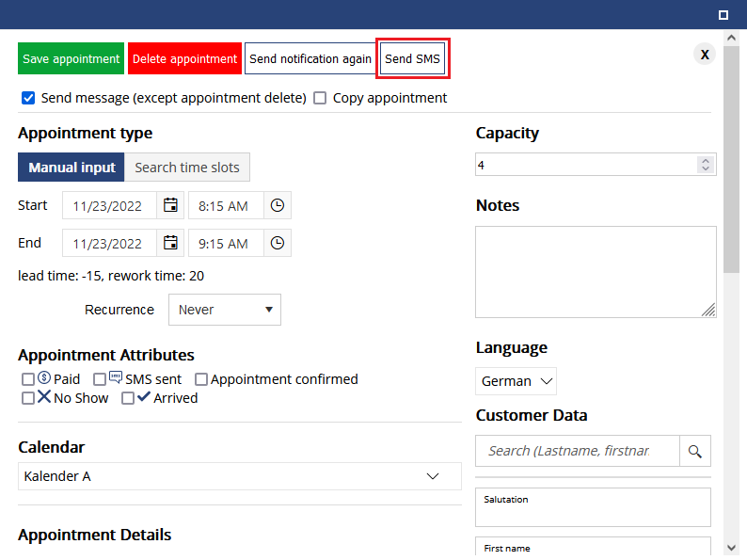
Task: Click the First name input field
Action: point(593,547)
